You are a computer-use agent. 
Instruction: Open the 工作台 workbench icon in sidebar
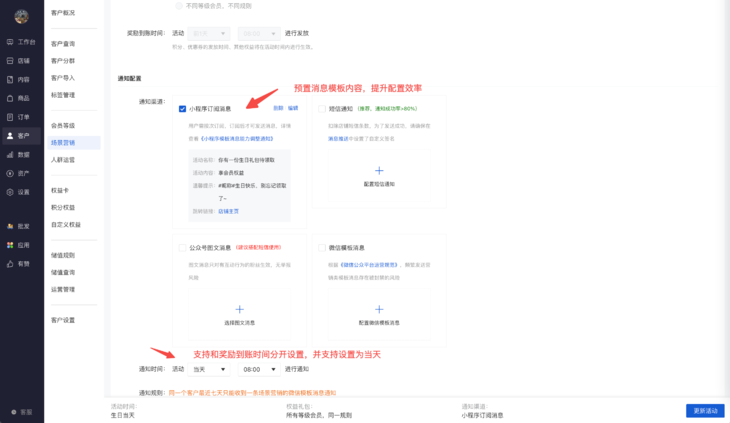point(10,42)
